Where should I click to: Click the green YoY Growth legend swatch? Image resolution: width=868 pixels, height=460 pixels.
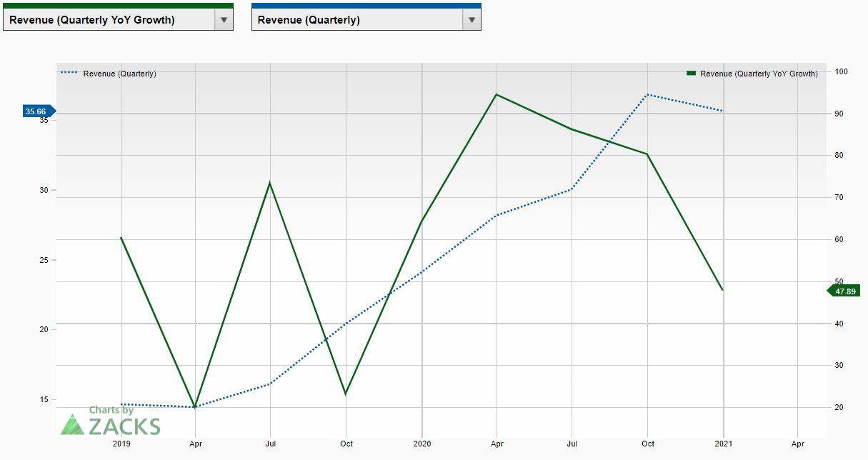691,74
